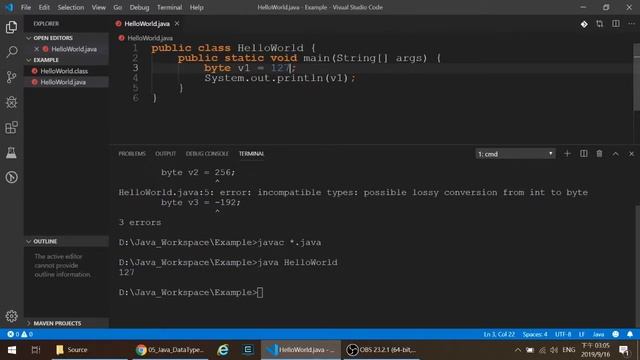This screenshot has width=640, height=360.
Task: Open the editor More Actions menu
Action: click(631, 24)
